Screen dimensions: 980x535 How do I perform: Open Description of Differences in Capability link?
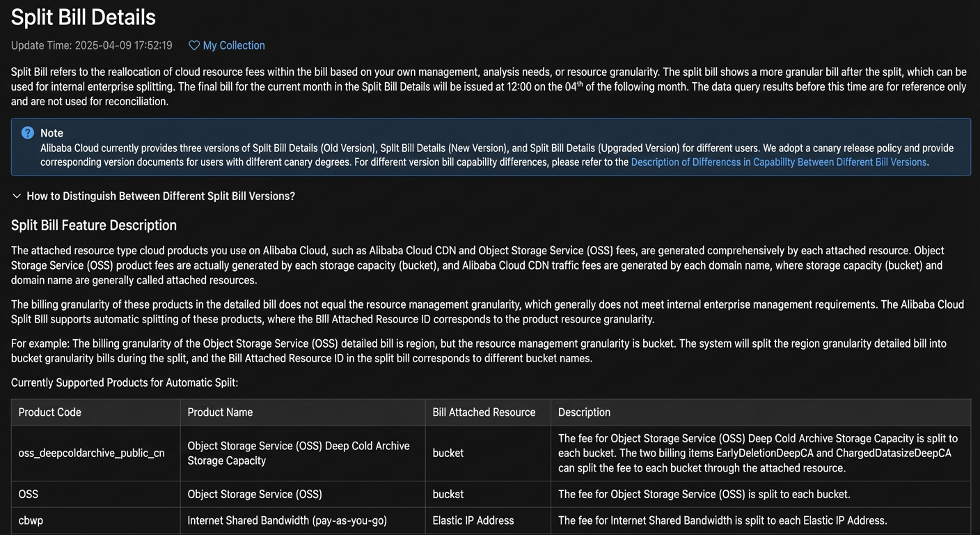(x=779, y=162)
